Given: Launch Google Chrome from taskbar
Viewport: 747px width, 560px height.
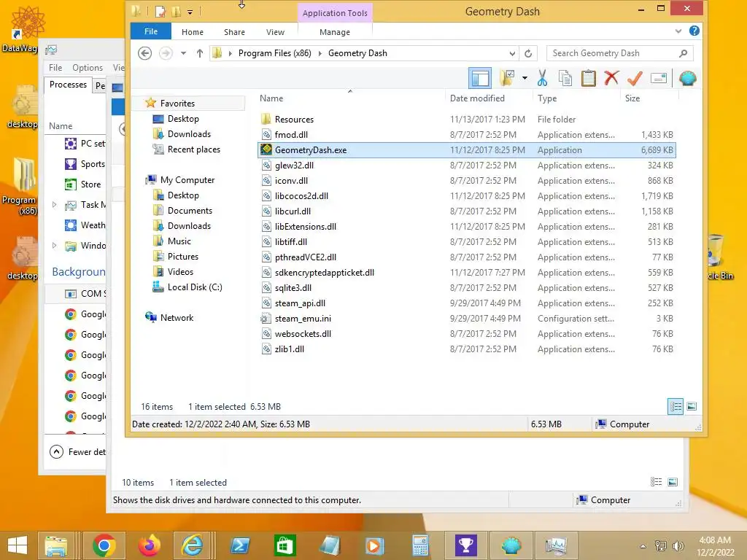Looking at the screenshot, I should [x=104, y=545].
